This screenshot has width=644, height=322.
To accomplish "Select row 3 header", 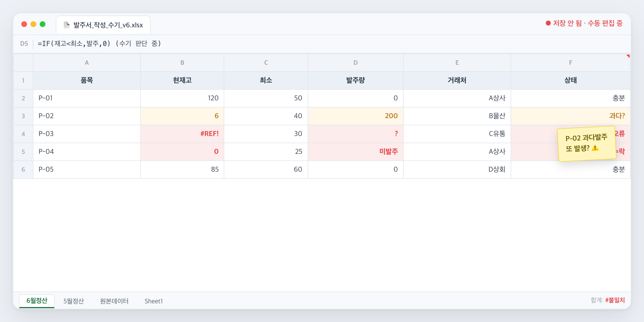I will [x=23, y=116].
